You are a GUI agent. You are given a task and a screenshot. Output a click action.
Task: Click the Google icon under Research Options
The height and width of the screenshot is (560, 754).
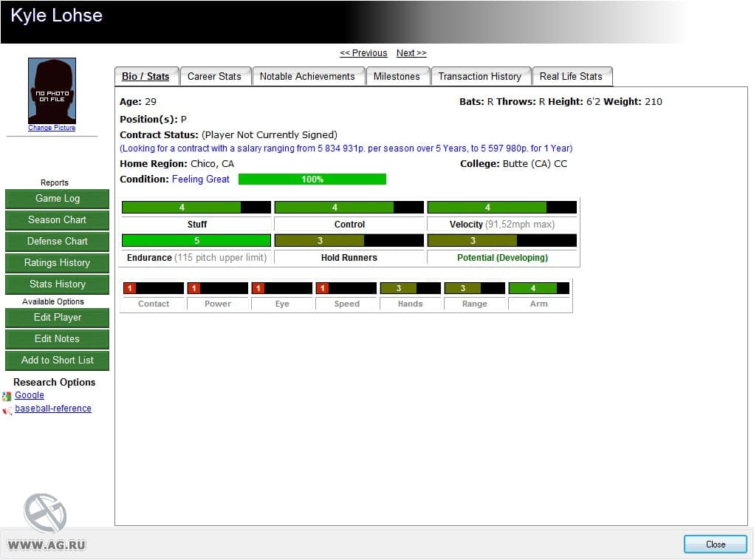coord(7,396)
